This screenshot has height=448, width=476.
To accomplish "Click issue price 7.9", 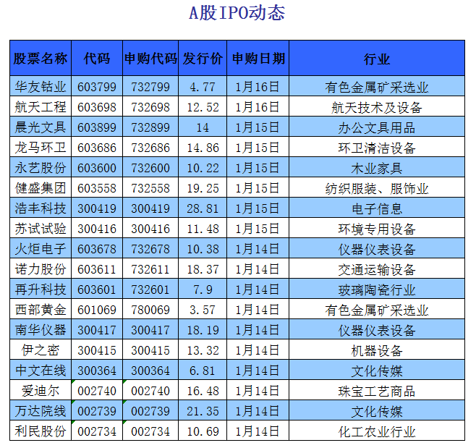I will 203,289.
